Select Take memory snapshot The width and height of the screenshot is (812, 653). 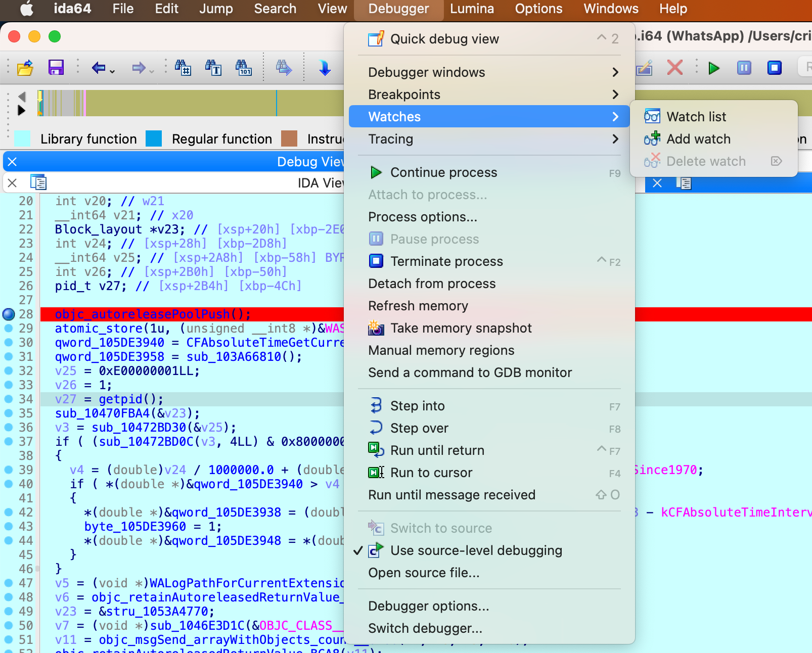(x=489, y=328)
